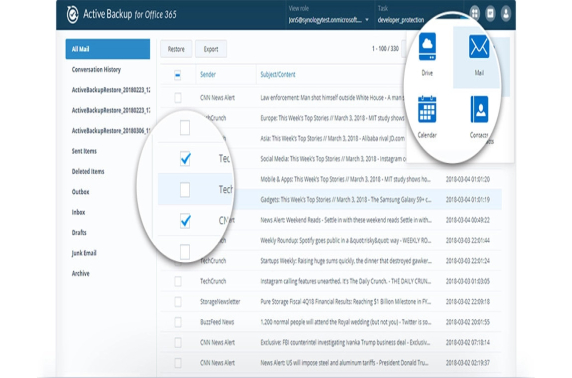Screen dimensions: 572x378
Task: Click the date 2018-03-03 22:01:44
Action: click(468, 241)
